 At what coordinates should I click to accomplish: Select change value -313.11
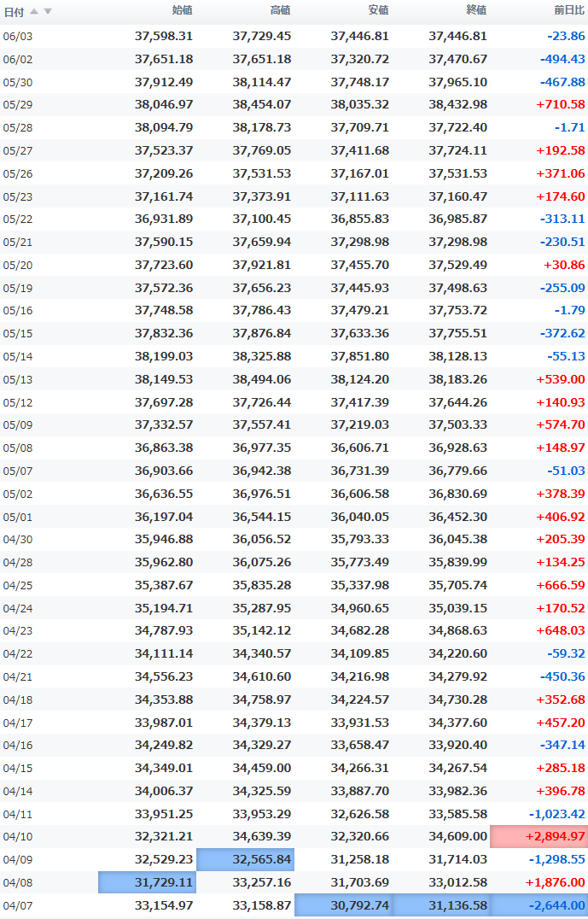[562, 219]
